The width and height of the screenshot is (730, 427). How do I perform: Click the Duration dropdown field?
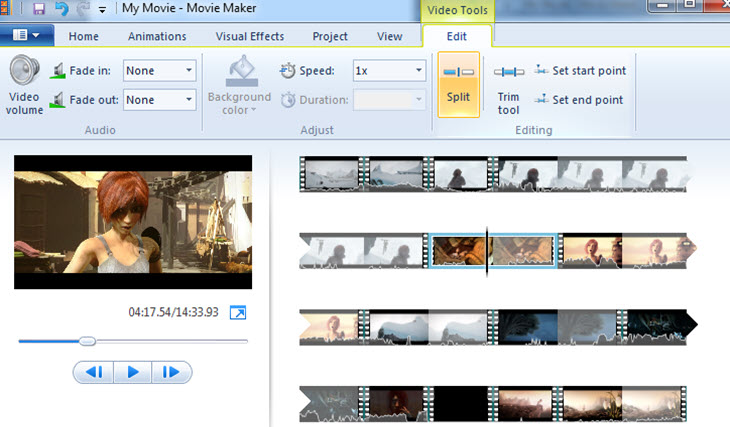[389, 100]
